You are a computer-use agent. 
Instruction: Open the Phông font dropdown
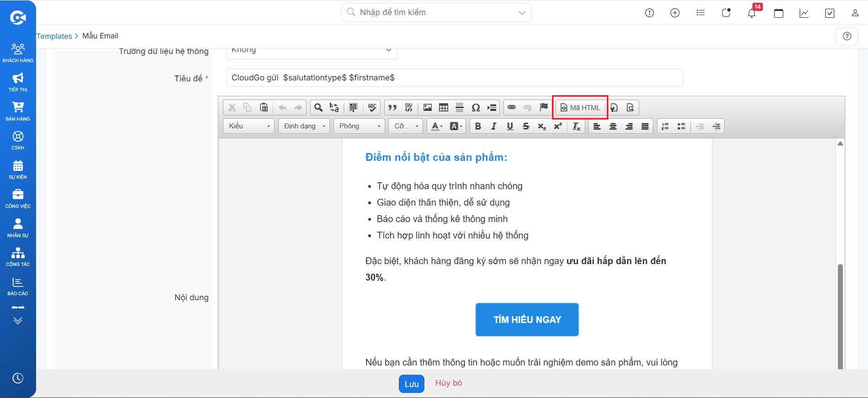point(359,126)
